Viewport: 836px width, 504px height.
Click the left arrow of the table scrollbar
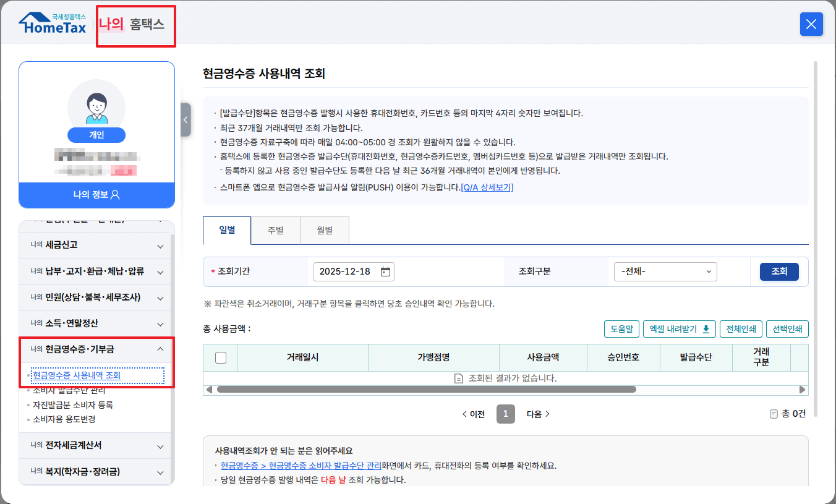pyautogui.click(x=208, y=390)
